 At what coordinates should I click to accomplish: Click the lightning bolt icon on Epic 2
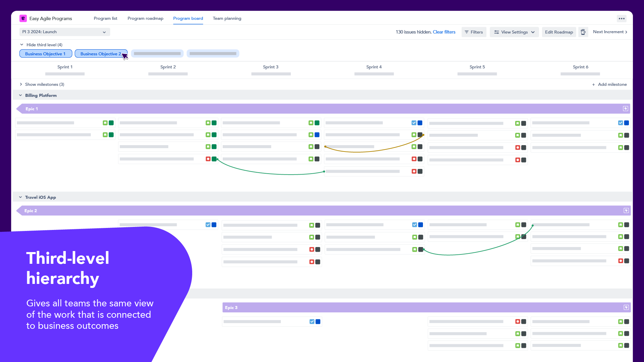coord(626,210)
